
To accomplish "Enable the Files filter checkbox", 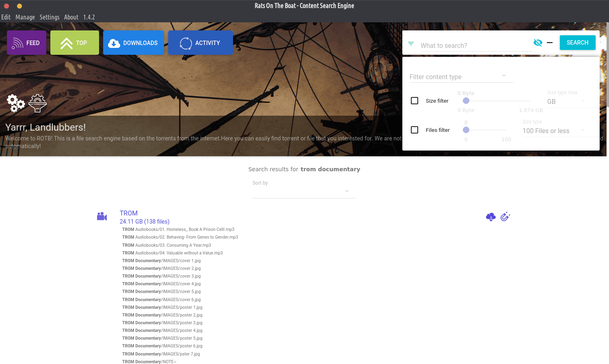I will coord(415,130).
